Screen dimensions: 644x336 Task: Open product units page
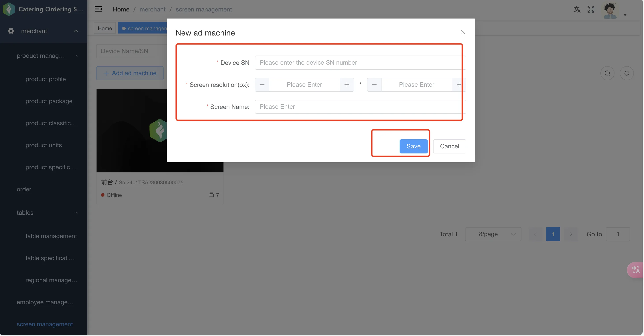(43, 145)
